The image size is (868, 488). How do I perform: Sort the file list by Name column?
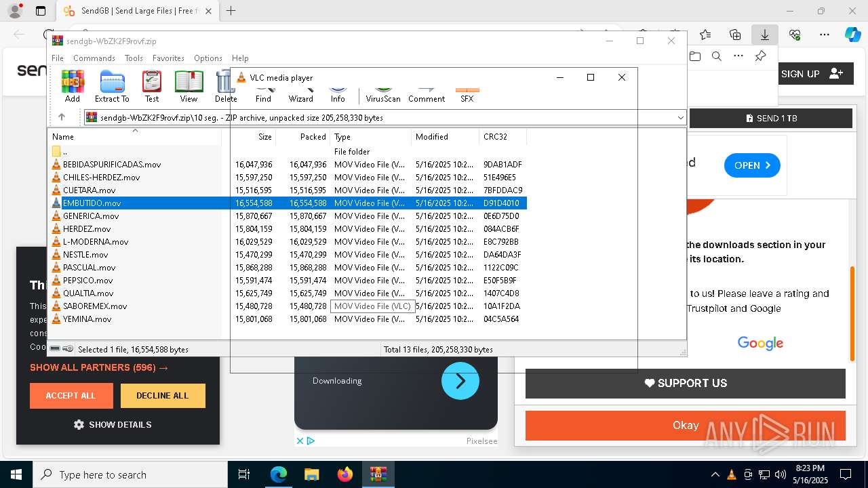click(135, 136)
